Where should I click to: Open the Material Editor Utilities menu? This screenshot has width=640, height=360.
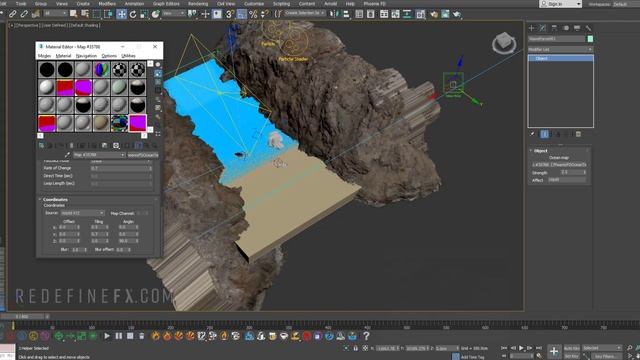coord(128,56)
